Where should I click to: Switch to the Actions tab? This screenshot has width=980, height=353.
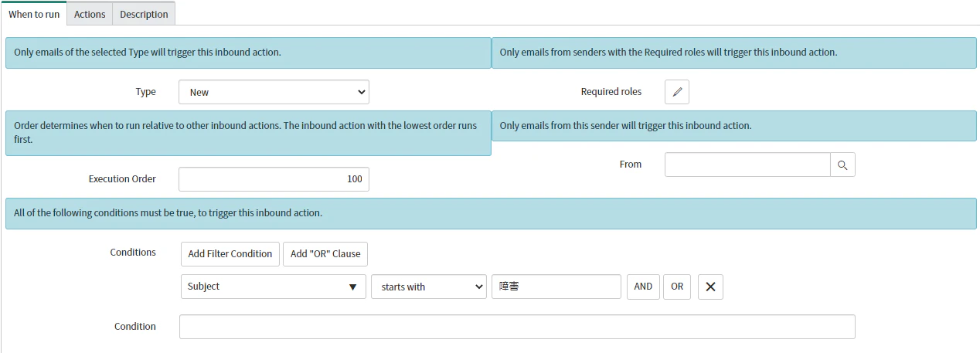pos(90,14)
